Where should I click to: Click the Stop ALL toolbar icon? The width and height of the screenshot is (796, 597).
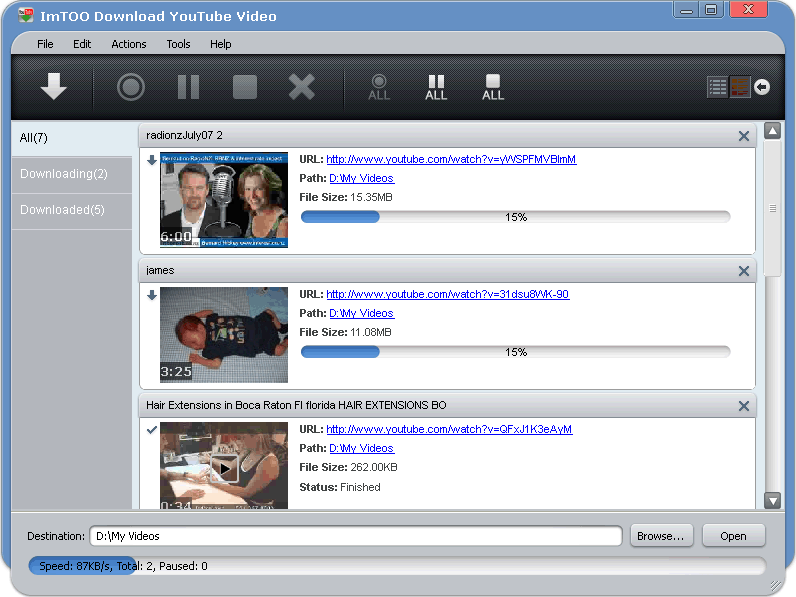[x=493, y=87]
